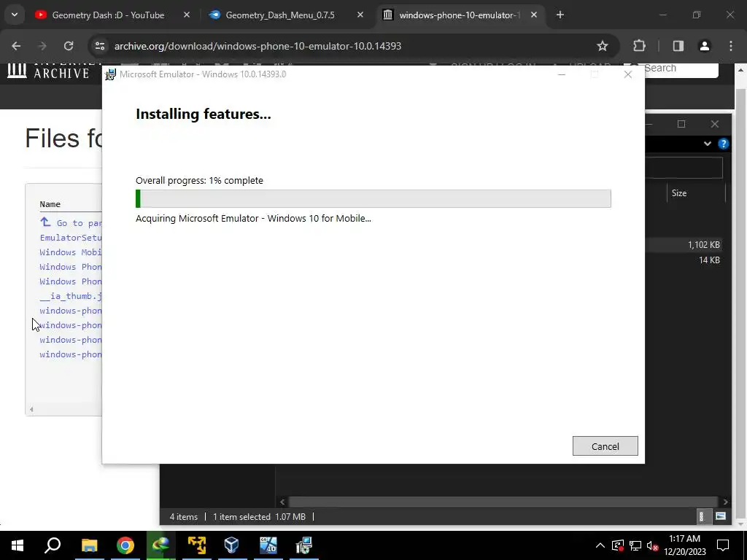This screenshot has height=560, width=747.
Task: Click the Internet Archive logo
Action: [48, 71]
